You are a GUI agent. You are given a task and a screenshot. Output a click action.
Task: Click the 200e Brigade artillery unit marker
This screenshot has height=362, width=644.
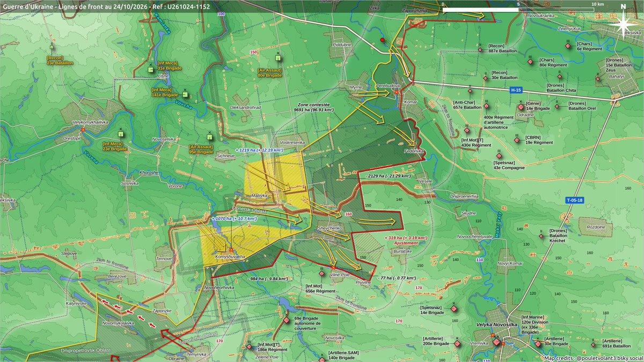pos(457,344)
